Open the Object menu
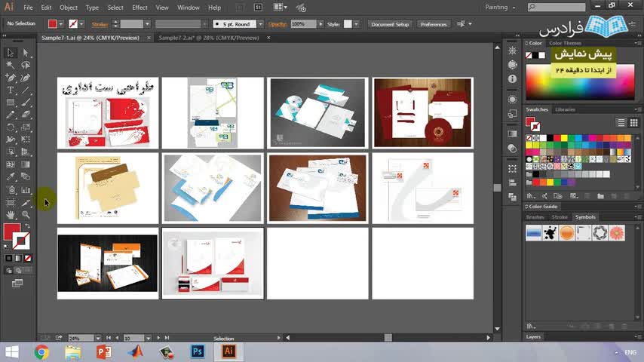644x362 pixels. pyautogui.click(x=69, y=8)
